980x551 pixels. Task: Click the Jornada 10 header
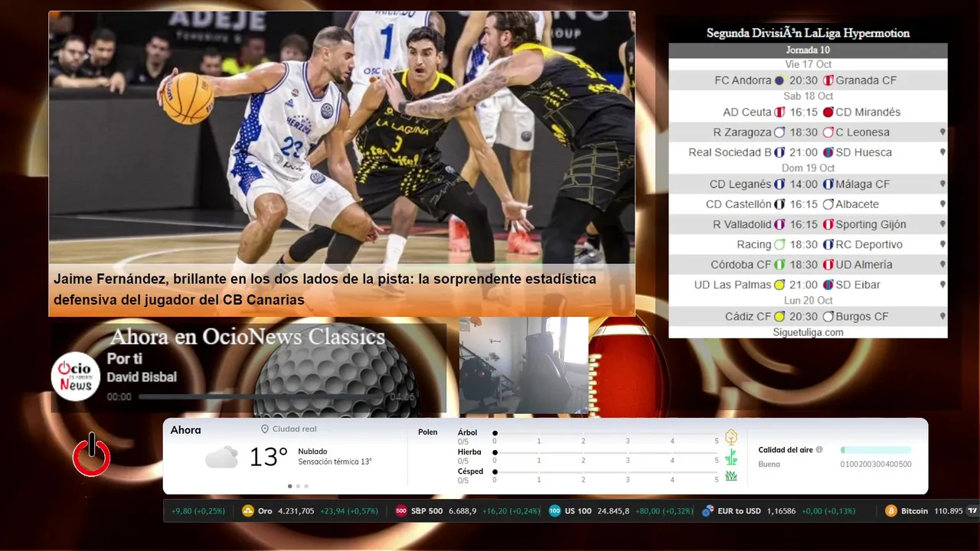[808, 50]
